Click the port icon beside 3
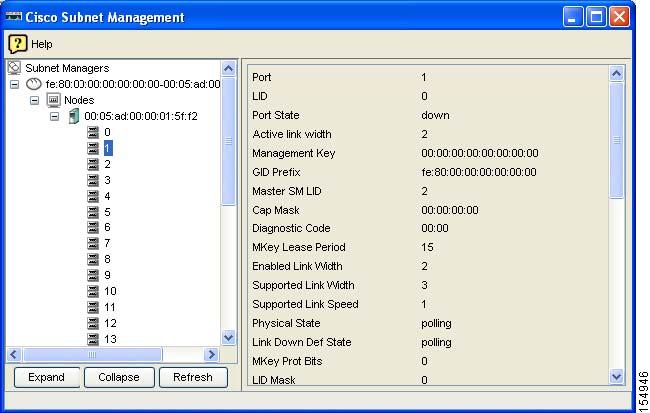Screen dimensions: 650x413 [x=93, y=180]
